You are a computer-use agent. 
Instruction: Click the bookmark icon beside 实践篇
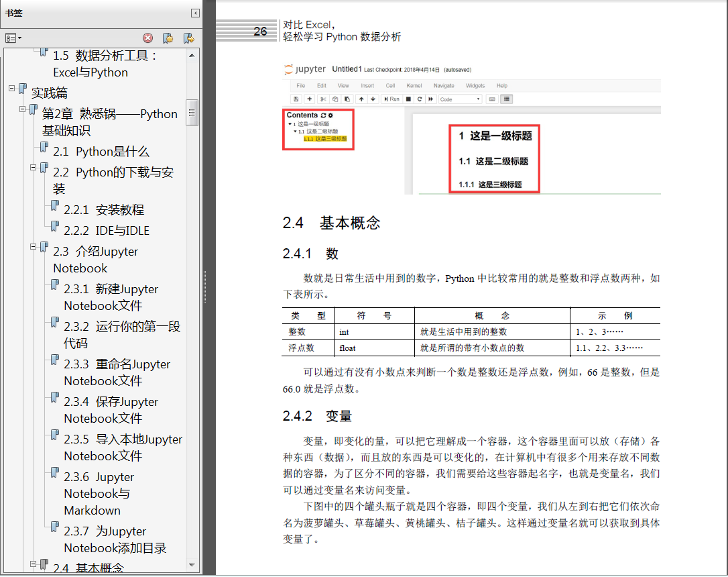[x=22, y=89]
